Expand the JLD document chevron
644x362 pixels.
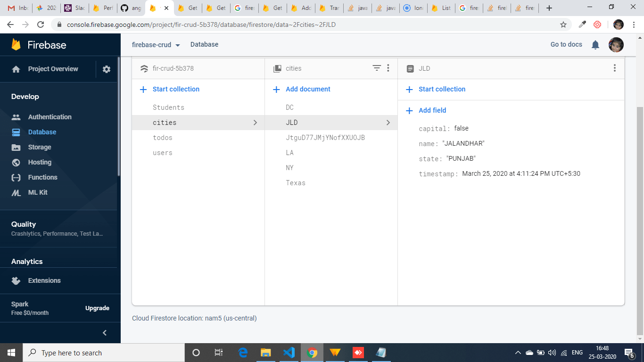coord(388,123)
